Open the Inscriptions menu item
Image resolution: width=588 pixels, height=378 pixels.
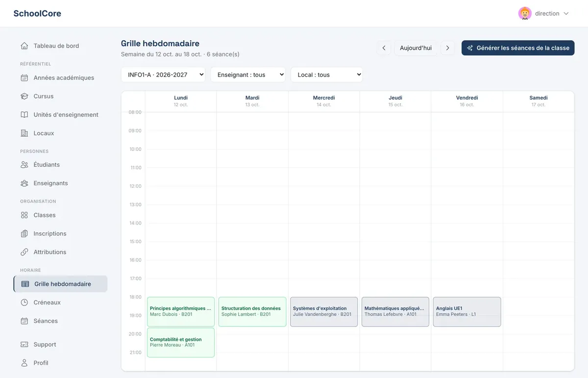tap(60, 234)
